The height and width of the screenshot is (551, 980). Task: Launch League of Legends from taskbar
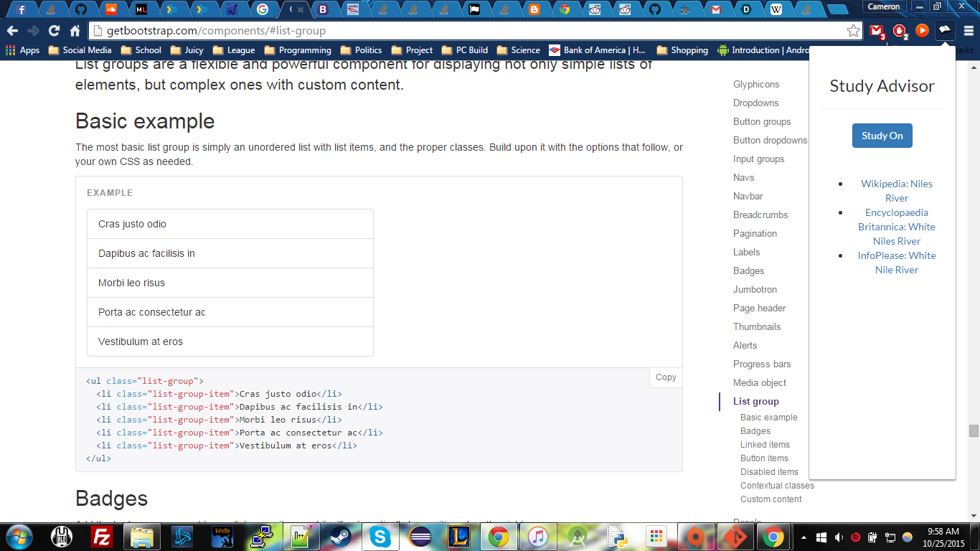(459, 537)
